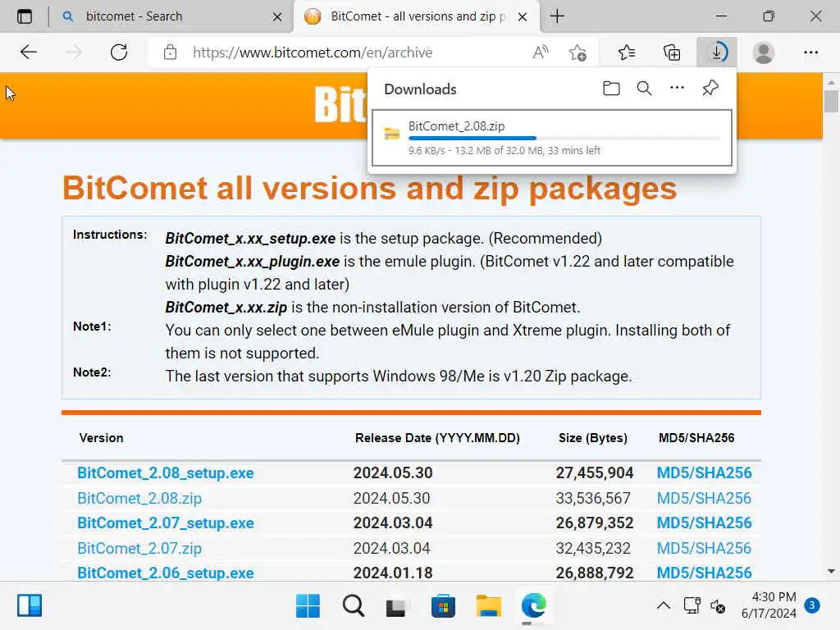Click the BitComet_2.08_setup.exe link

[166, 473]
